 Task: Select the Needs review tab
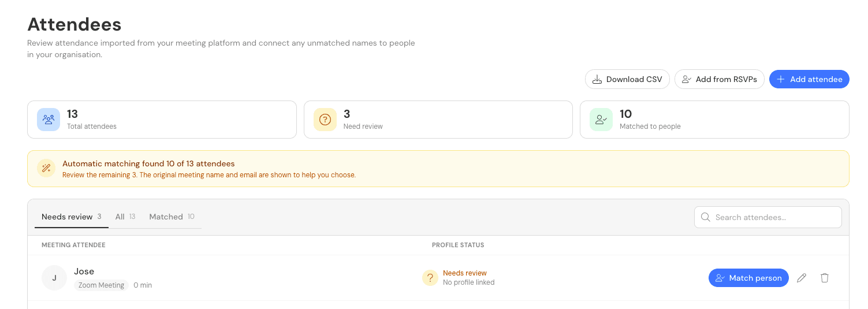coord(72,217)
